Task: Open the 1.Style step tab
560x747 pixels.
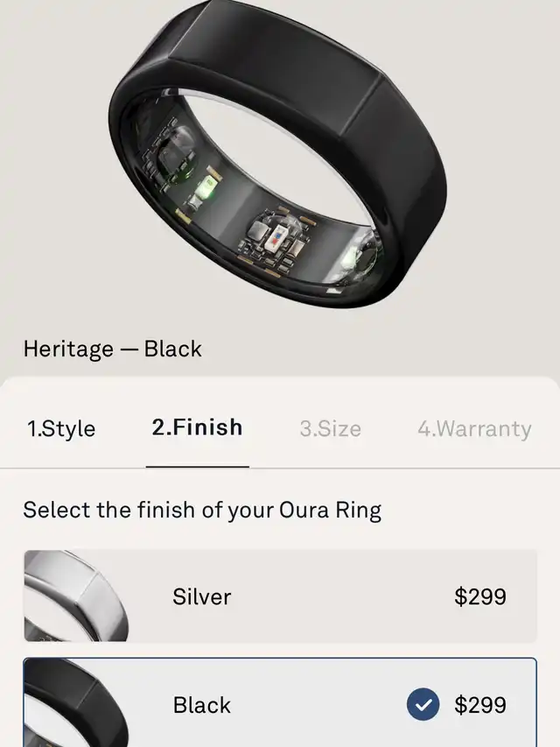Action: [x=61, y=428]
